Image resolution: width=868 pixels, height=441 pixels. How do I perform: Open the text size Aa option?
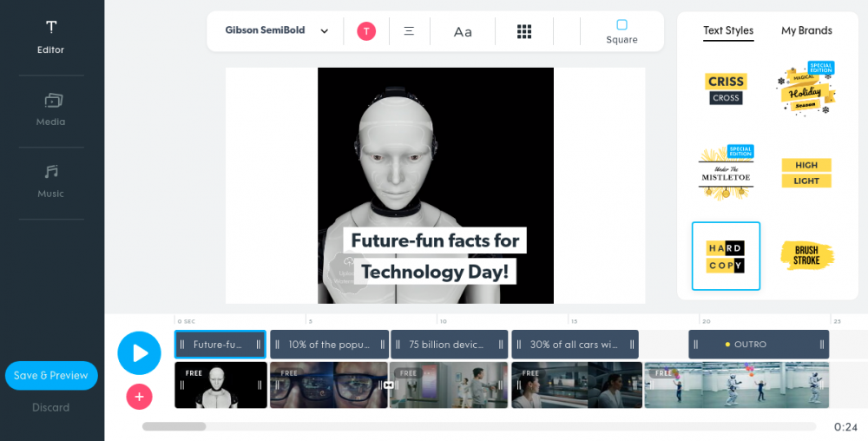tap(463, 31)
